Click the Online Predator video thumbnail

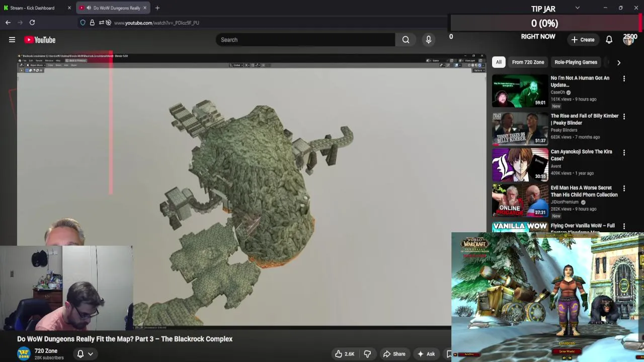520,201
